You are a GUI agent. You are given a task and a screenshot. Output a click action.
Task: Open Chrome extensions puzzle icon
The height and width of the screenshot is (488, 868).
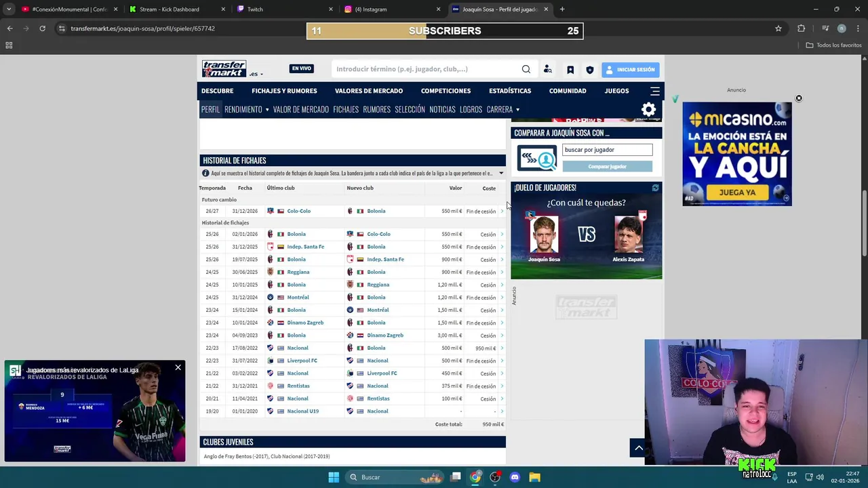coord(801,28)
